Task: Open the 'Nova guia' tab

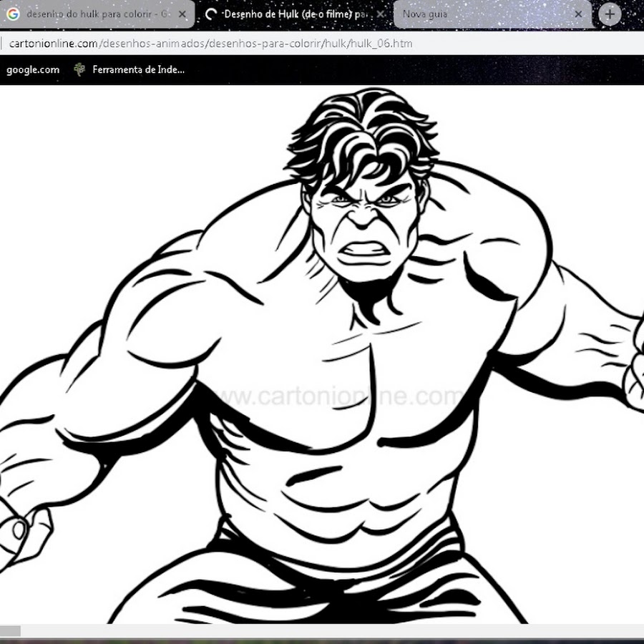Action: tap(492, 14)
